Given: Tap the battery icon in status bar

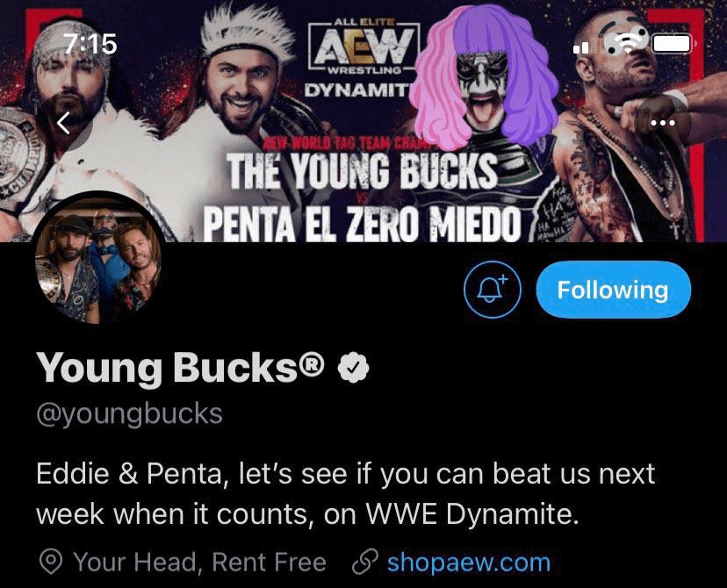Looking at the screenshot, I should pos(674,43).
